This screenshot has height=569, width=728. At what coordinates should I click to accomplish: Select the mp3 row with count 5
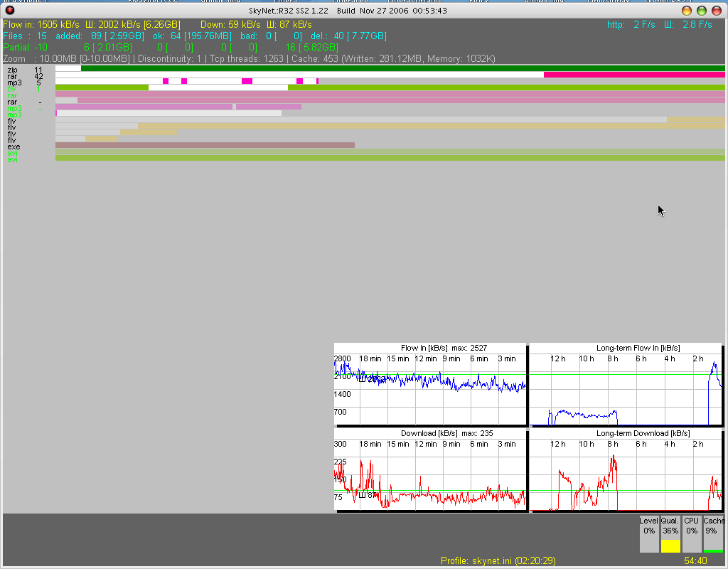pos(24,83)
